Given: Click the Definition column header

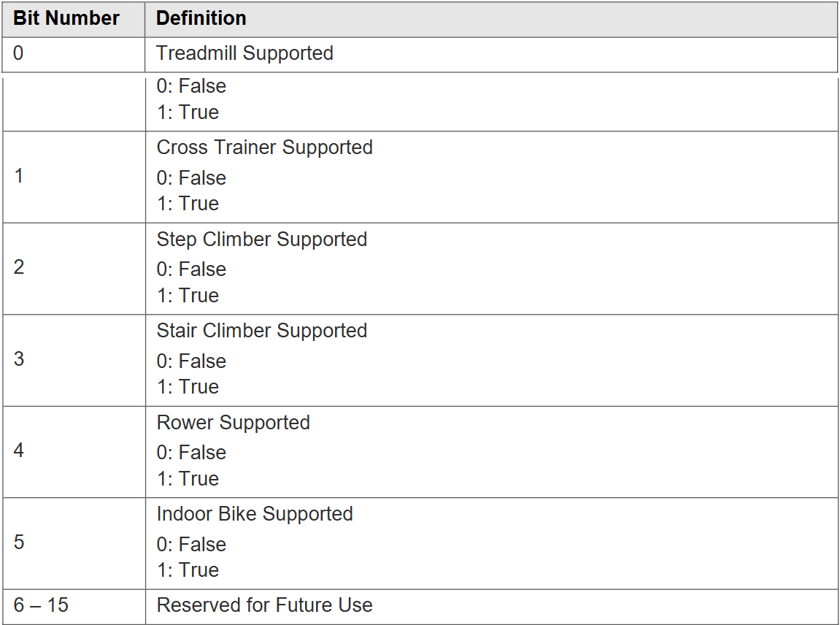Looking at the screenshot, I should pos(201,19).
